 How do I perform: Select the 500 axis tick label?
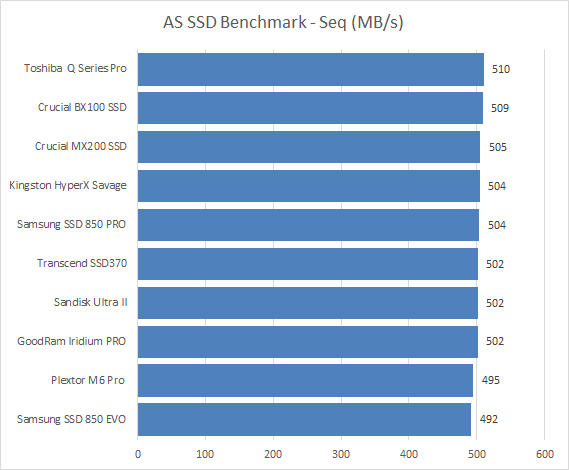tap(476, 454)
